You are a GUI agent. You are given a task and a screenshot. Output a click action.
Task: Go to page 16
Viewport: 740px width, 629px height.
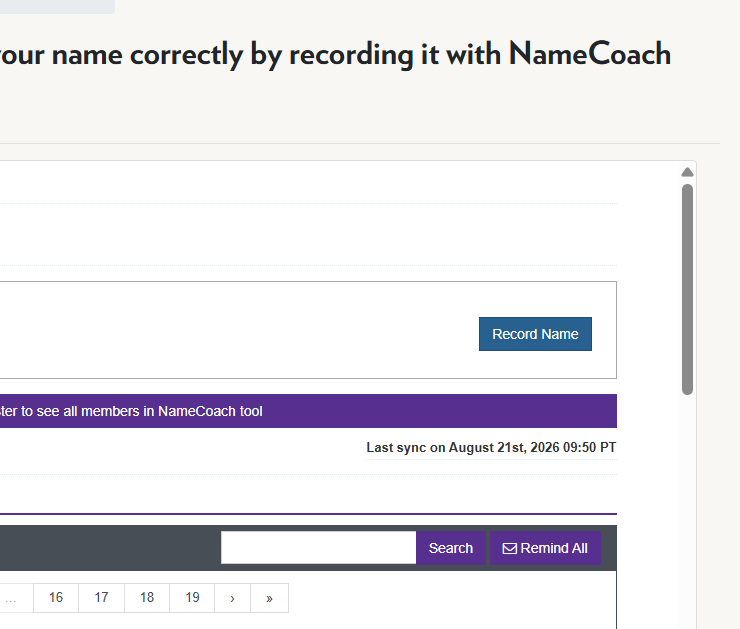pos(56,598)
